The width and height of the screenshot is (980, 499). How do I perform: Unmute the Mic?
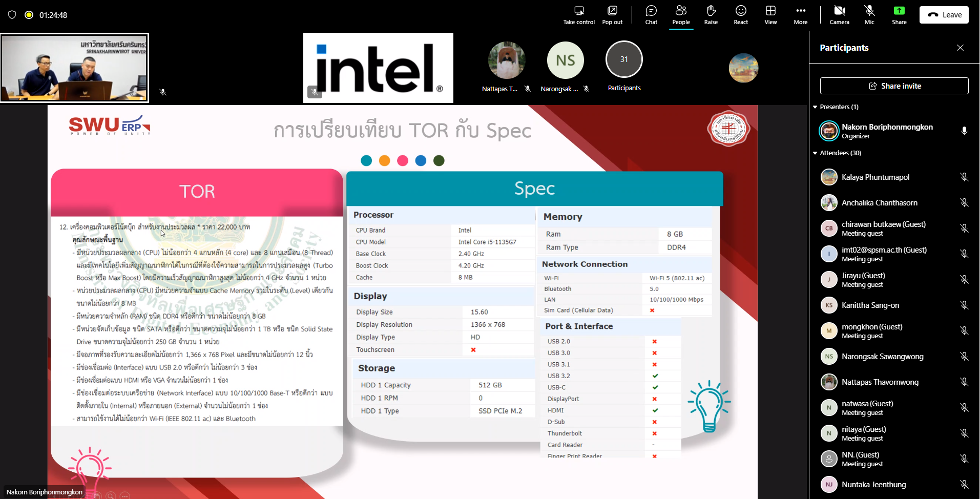[869, 11]
